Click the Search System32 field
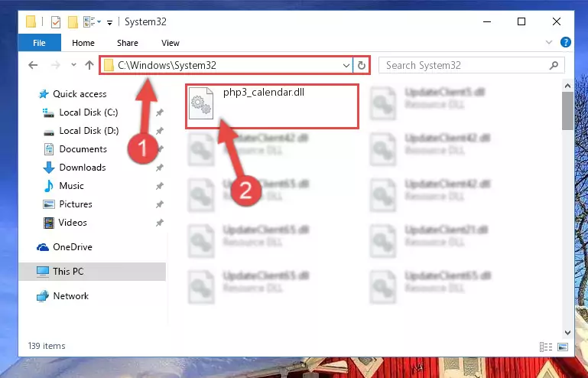588x378 pixels. pos(471,65)
